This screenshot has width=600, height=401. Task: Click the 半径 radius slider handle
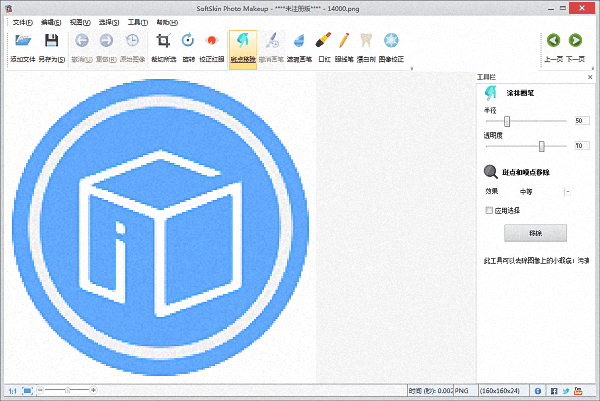[x=507, y=121]
